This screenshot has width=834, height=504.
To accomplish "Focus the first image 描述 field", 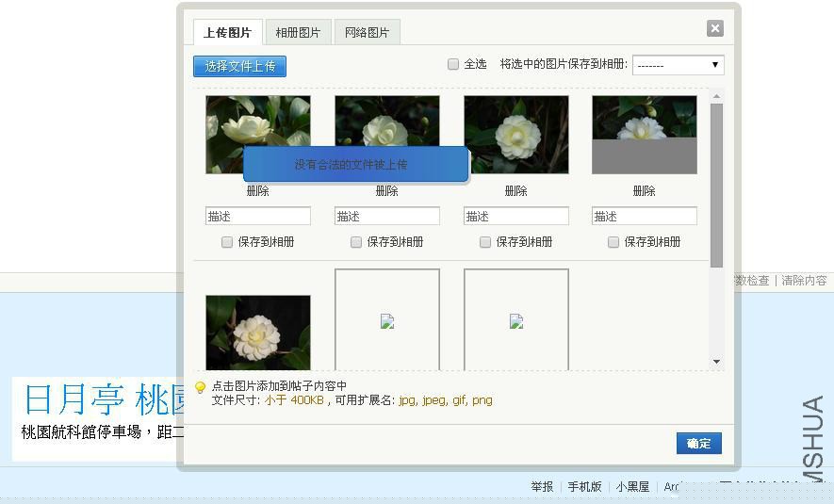I will pos(258,216).
